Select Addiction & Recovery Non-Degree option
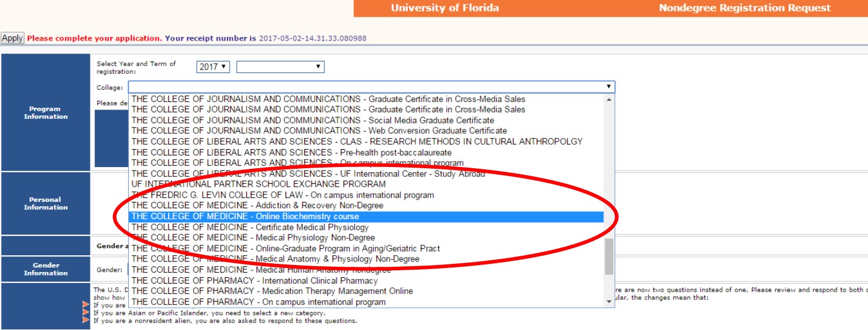The width and height of the screenshot is (868, 330). pos(366,205)
